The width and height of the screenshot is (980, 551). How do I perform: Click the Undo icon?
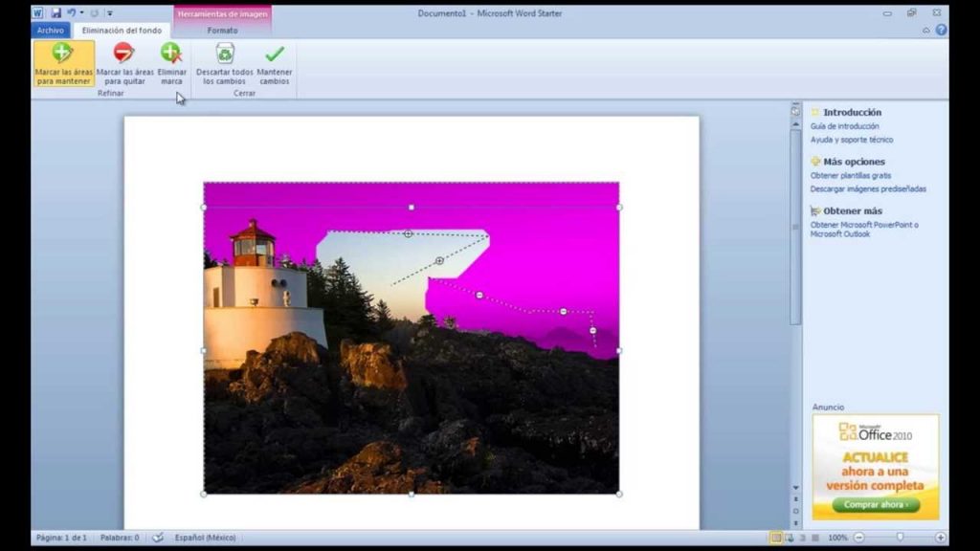(x=73, y=12)
